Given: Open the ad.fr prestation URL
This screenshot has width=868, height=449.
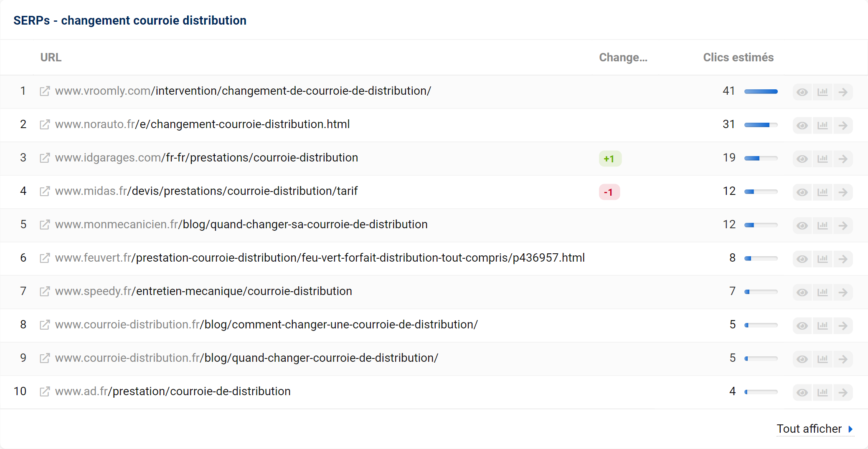Looking at the screenshot, I should click(173, 391).
